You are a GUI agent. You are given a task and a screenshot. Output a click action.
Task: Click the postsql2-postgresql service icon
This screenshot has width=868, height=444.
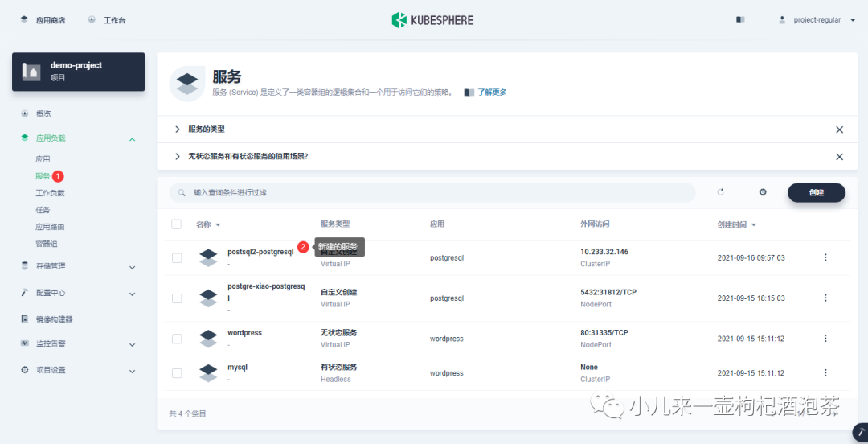click(208, 257)
